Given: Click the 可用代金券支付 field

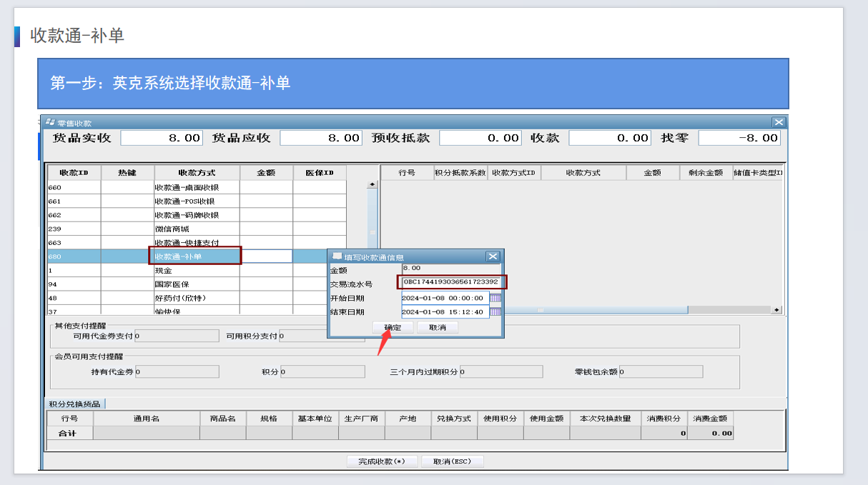Looking at the screenshot, I should coord(177,336).
